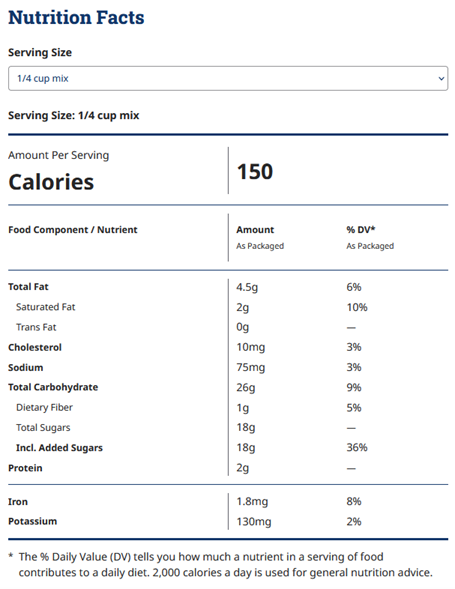The image size is (455, 589).
Task: Click the Amount column header
Action: [x=255, y=230]
